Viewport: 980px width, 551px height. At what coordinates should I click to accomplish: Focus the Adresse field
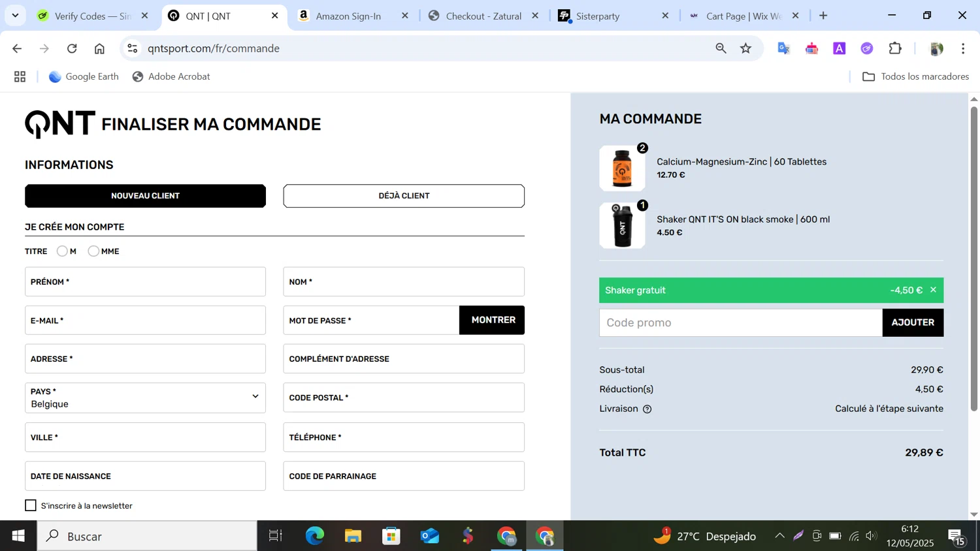[145, 359]
